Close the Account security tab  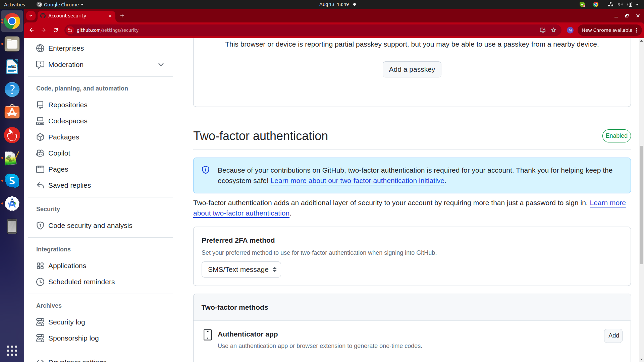pyautogui.click(x=110, y=16)
